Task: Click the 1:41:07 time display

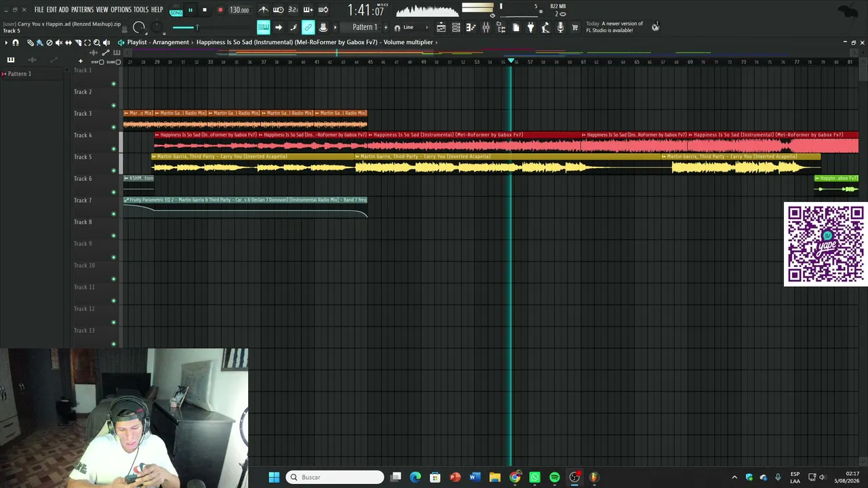Action: [366, 10]
